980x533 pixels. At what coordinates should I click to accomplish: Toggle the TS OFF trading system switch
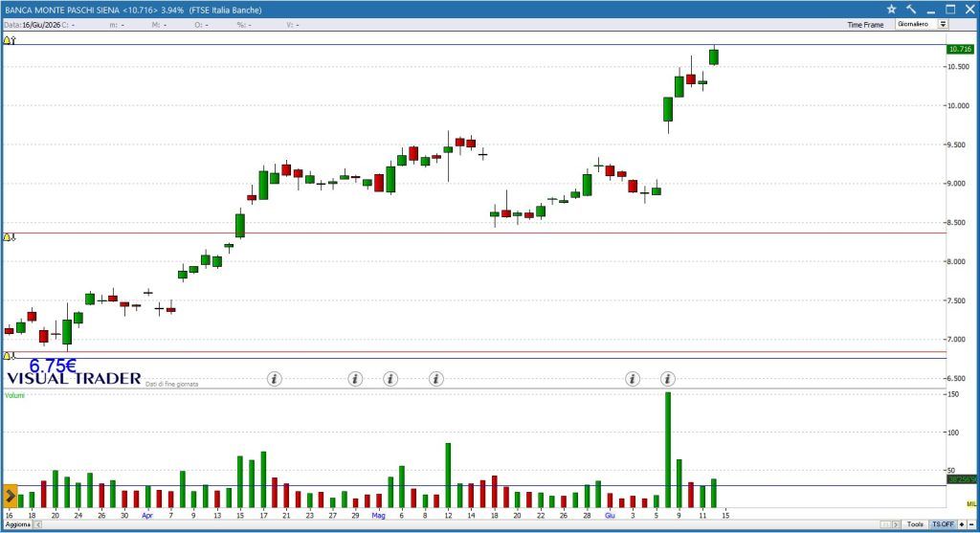tap(943, 524)
